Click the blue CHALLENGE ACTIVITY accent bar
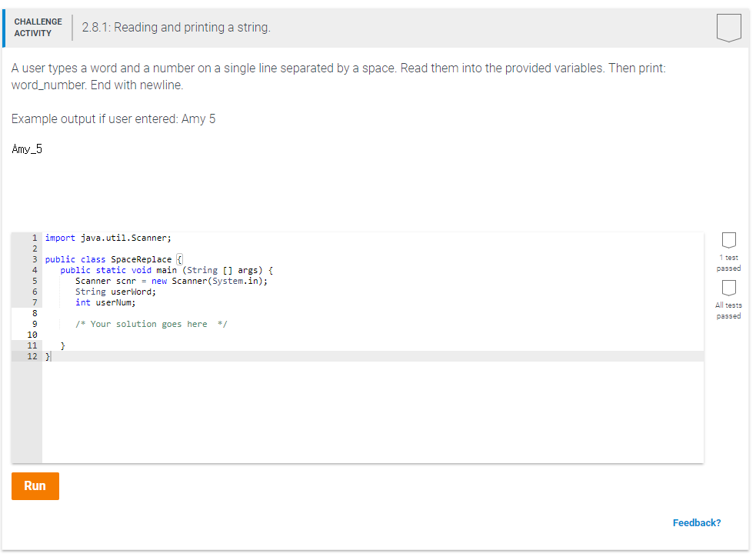Image resolution: width=756 pixels, height=557 pixels. tap(3, 28)
